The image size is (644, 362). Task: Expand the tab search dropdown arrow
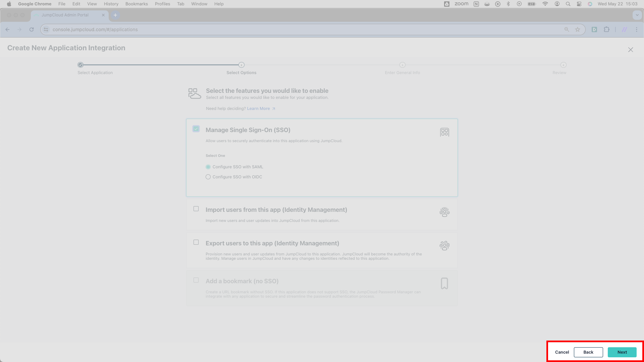pyautogui.click(x=637, y=15)
